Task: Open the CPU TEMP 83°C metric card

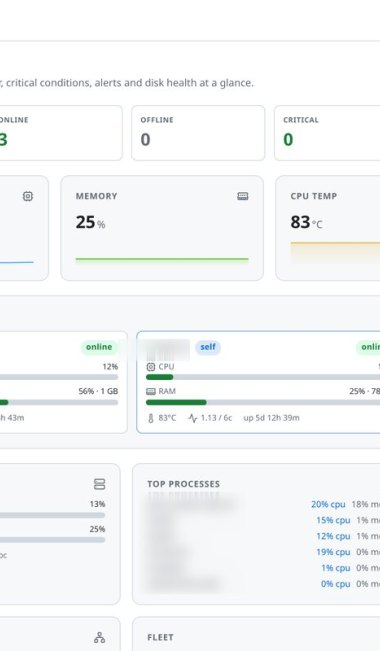Action: (x=328, y=228)
